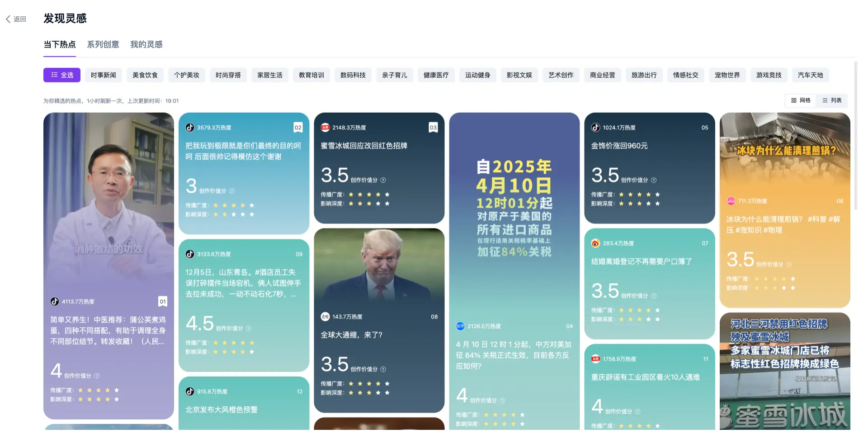Open score help icon on 金饰价涨回960元 card
The image size is (868, 433).
pyautogui.click(x=654, y=180)
